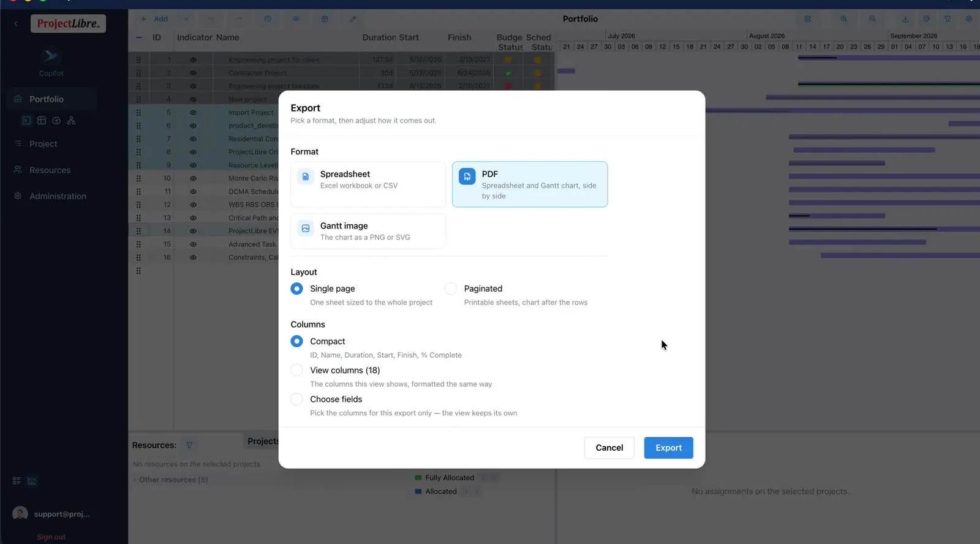Open the Resources sidebar section
The width and height of the screenshot is (980, 544).
[x=51, y=170]
